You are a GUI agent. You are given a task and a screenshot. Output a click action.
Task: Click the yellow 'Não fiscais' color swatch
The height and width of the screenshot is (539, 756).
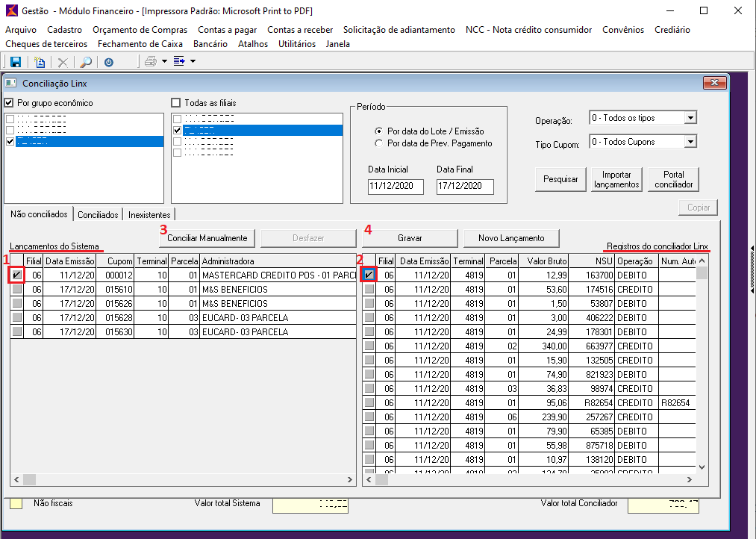coord(16,503)
